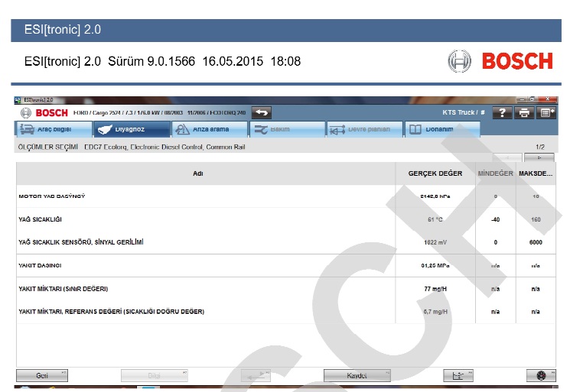Click the 1822 mV value cell
570x392 pixels.
435,242
